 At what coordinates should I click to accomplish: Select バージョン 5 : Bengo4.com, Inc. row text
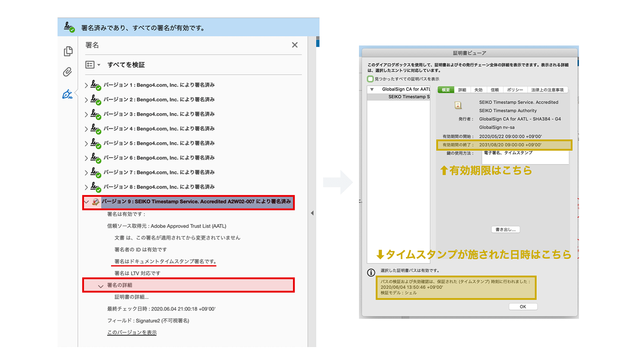click(159, 143)
